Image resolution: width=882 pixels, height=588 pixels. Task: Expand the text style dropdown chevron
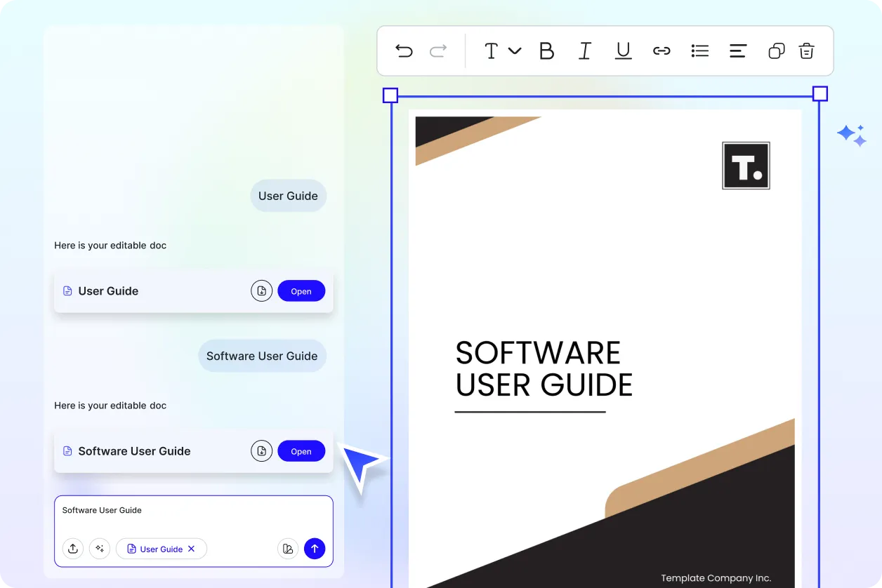pos(515,51)
